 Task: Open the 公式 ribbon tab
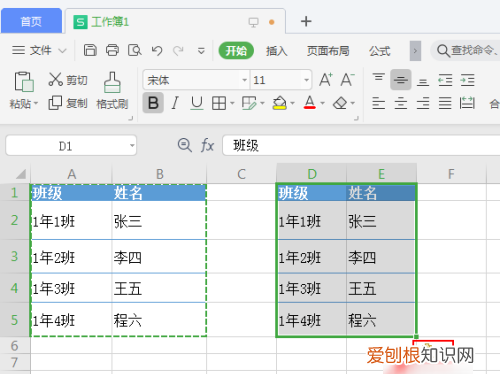pos(379,51)
